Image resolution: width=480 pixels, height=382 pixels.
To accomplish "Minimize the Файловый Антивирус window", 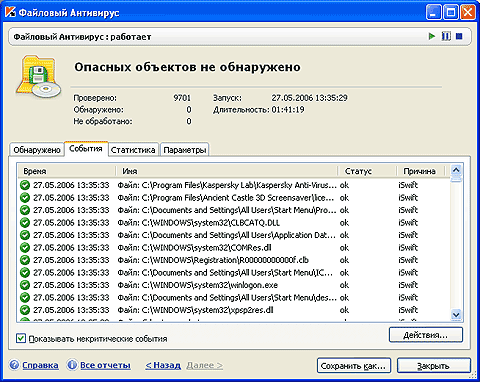I will click(x=434, y=12).
